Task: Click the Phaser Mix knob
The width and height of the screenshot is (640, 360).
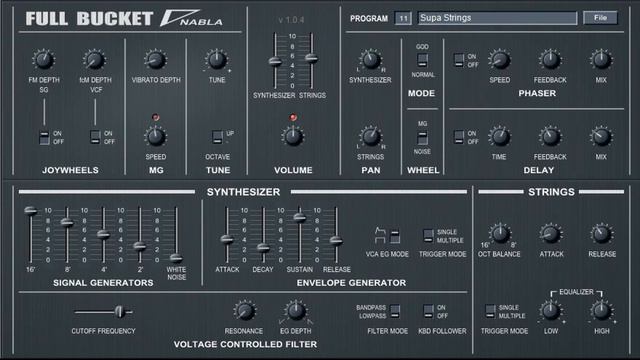Action: (x=601, y=60)
